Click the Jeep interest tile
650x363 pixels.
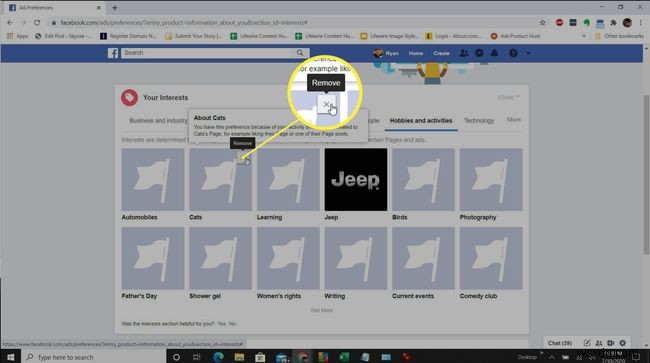pyautogui.click(x=356, y=179)
